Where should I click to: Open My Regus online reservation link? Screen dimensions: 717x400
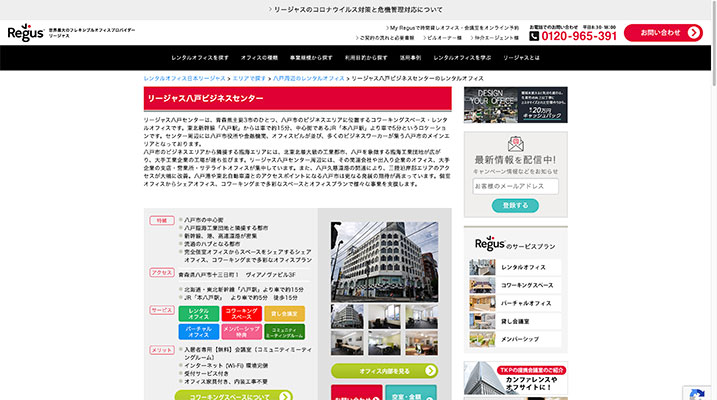click(452, 28)
